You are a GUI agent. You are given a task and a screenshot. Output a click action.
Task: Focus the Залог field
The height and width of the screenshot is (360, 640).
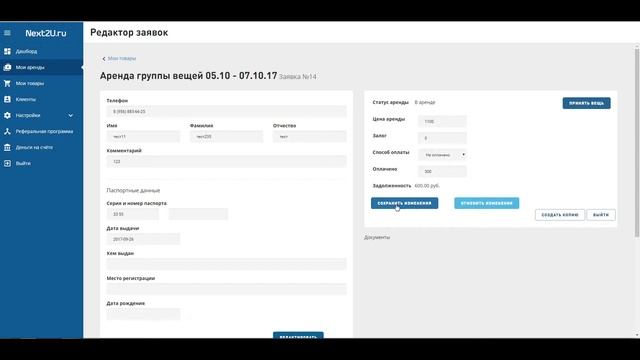coord(442,138)
